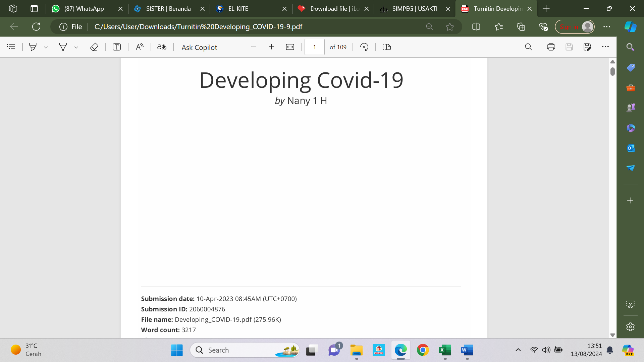Open Word from the taskbar
644x362 pixels.
[x=467, y=350]
